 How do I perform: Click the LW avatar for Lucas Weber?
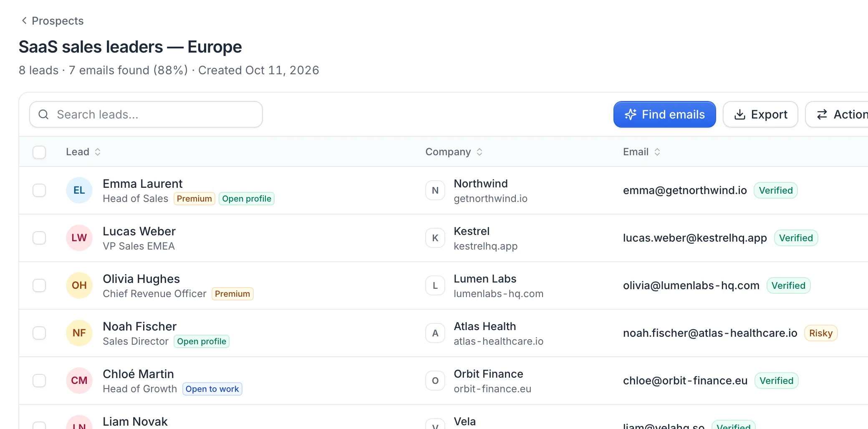click(x=79, y=238)
